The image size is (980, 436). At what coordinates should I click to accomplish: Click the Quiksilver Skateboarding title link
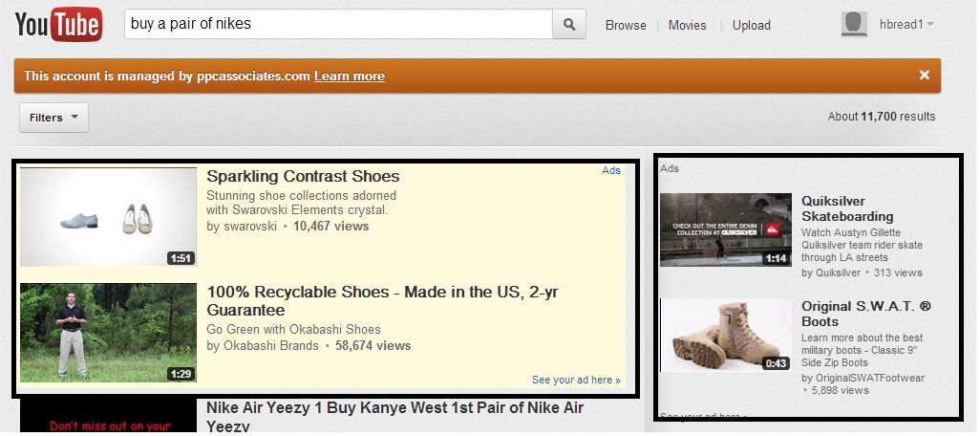pyautogui.click(x=847, y=209)
